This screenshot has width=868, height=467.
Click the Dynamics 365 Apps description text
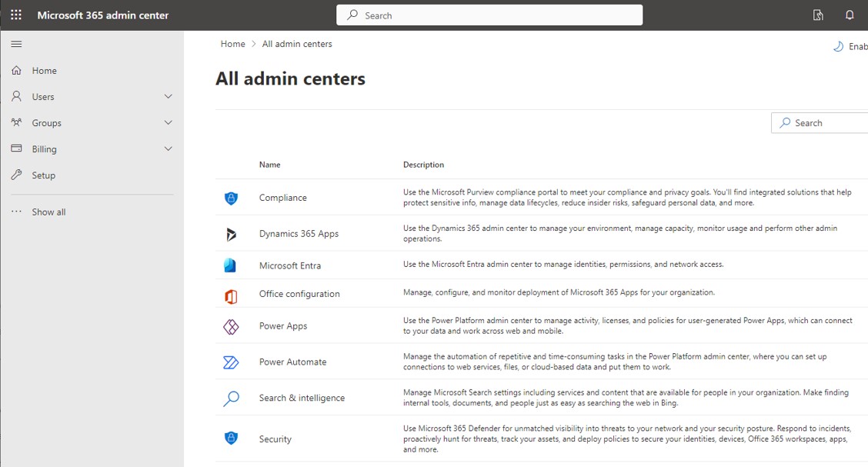(x=620, y=234)
